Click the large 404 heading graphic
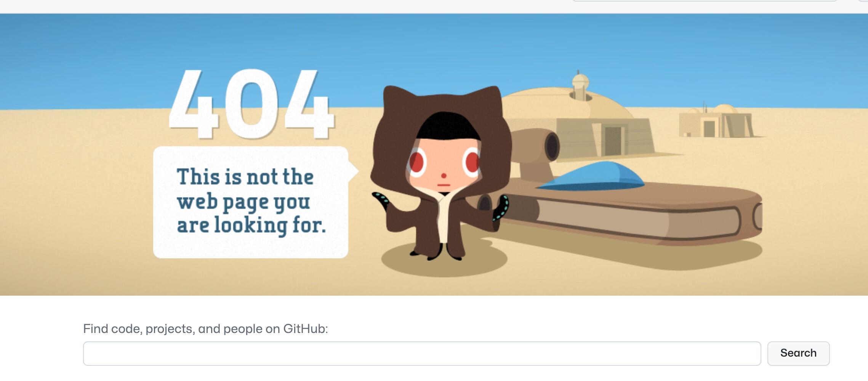The height and width of the screenshot is (381, 868). coord(252,104)
